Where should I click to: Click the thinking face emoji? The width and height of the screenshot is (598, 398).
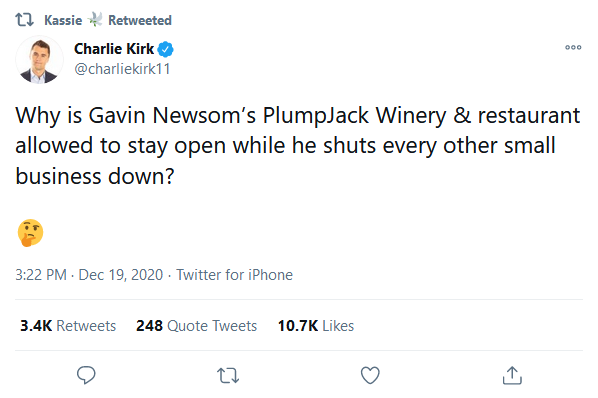31,233
